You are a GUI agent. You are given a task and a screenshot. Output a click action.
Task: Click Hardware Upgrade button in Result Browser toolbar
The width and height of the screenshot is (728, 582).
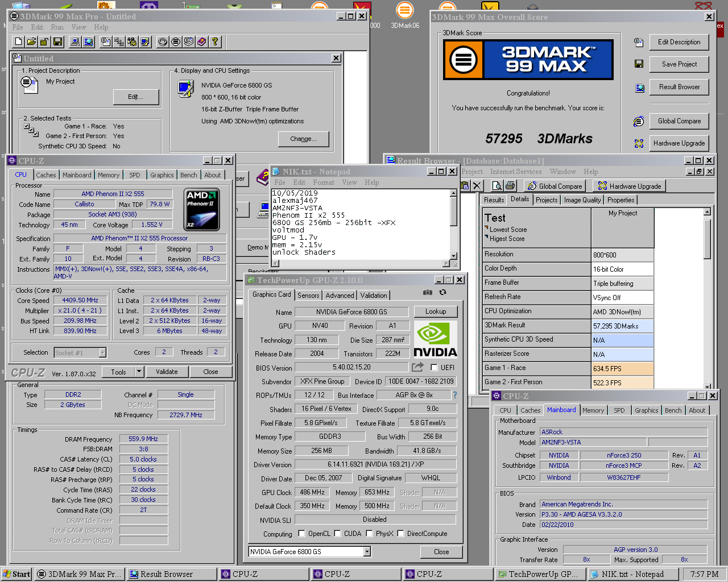click(x=629, y=186)
